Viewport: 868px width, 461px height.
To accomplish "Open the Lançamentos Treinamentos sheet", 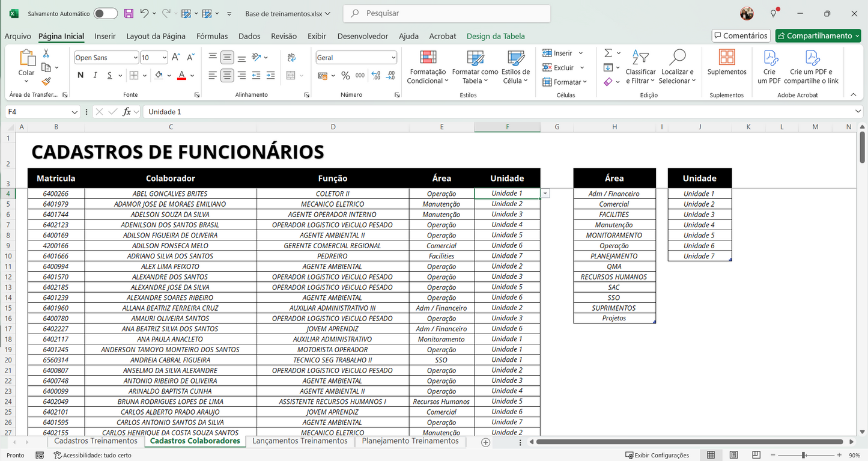I will coord(300,441).
